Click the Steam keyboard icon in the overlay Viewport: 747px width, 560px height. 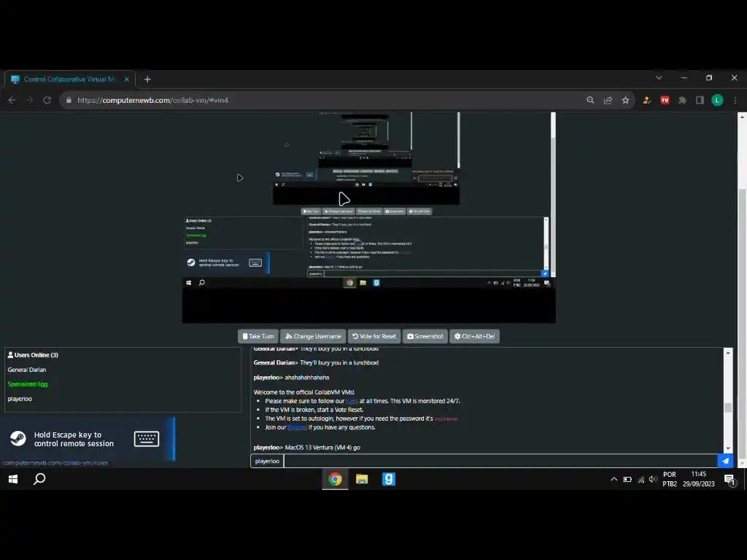pyautogui.click(x=146, y=438)
